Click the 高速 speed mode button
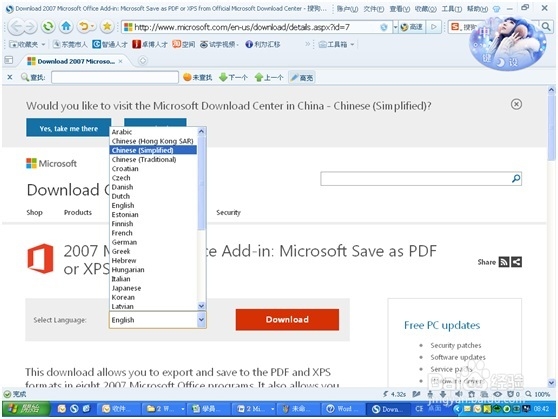The image size is (558, 419). point(411,27)
